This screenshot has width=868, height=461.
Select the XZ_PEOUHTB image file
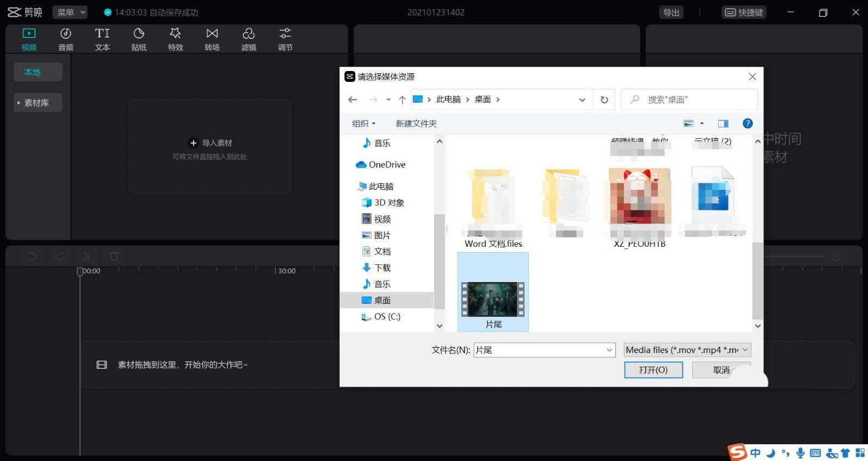click(640, 209)
